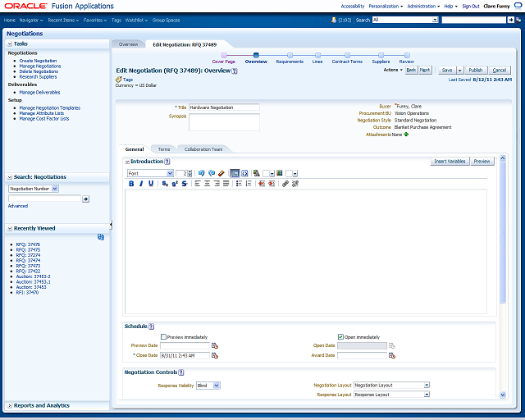This screenshot has height=420, width=525.
Task: Click the indent icon
Action: 272,184
